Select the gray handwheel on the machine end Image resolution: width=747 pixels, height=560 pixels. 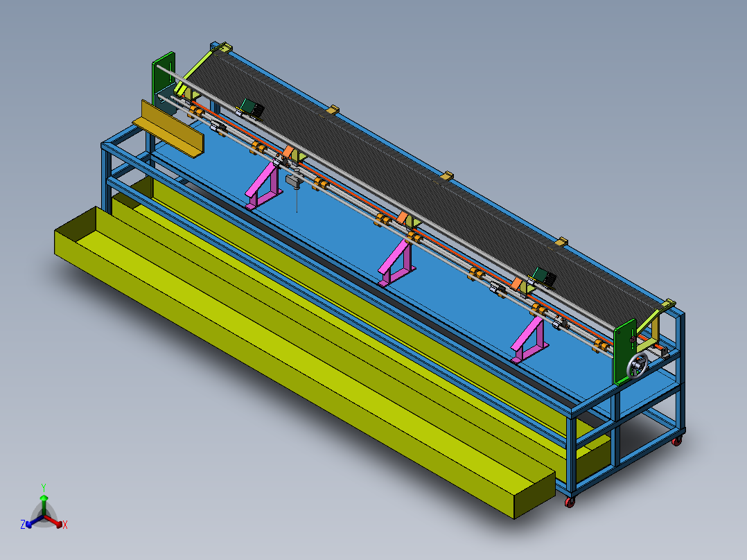[x=638, y=366]
